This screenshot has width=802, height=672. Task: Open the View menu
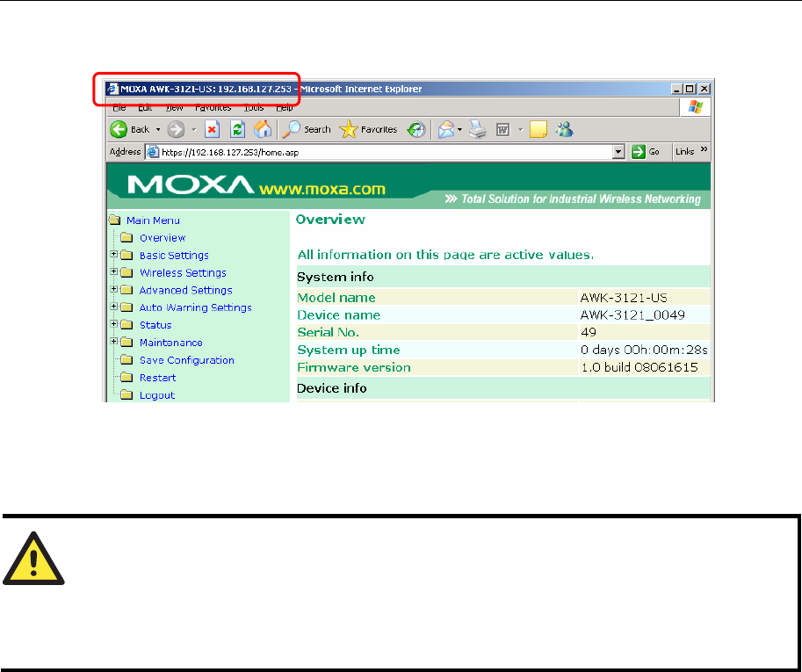pos(175,107)
